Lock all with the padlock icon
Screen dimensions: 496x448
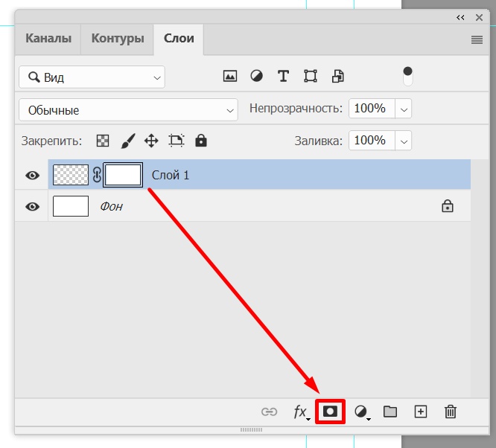(201, 141)
